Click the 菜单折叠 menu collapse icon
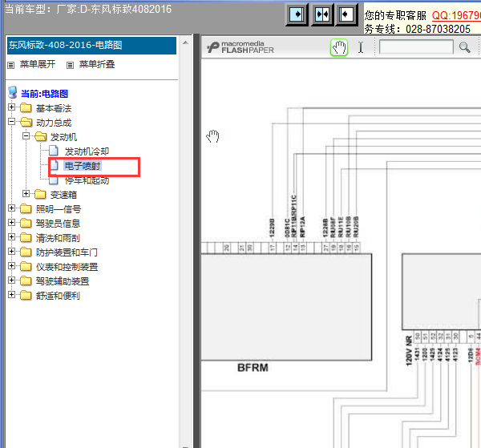The width and height of the screenshot is (481, 448). (x=71, y=65)
